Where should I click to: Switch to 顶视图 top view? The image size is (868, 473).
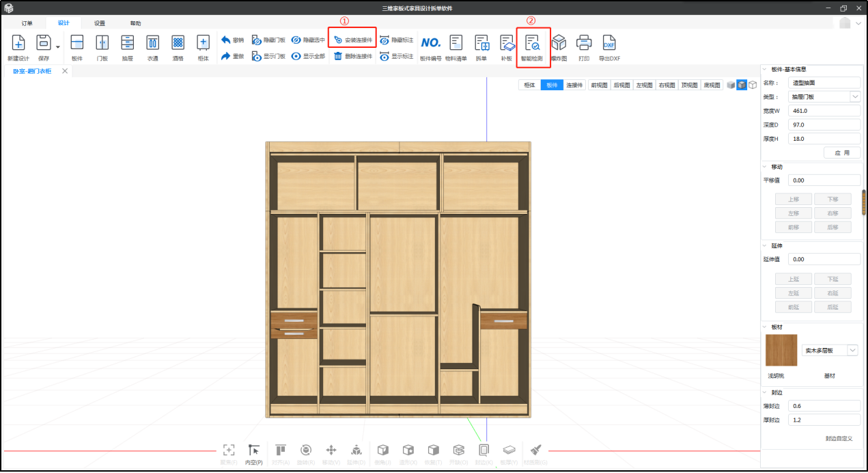pyautogui.click(x=689, y=85)
